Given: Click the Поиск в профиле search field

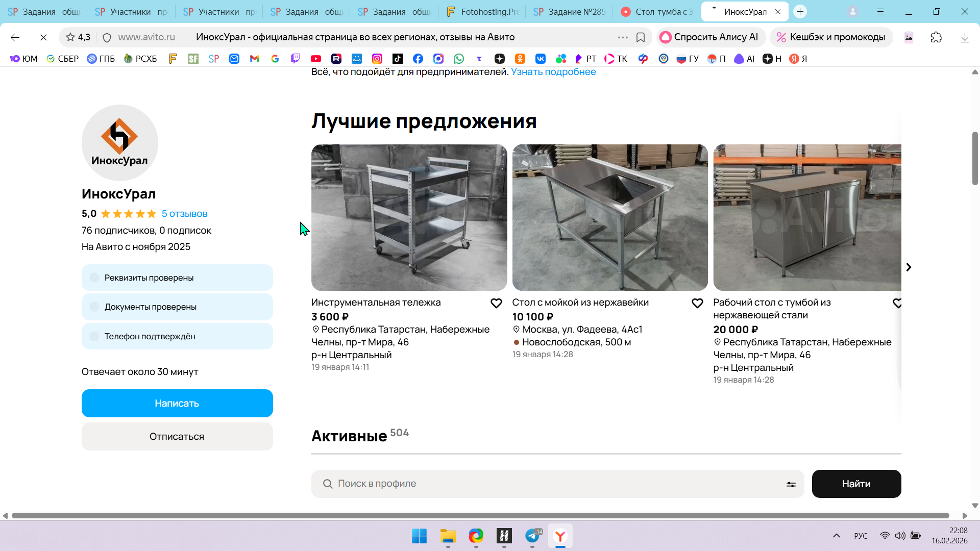Looking at the screenshot, I should point(556,484).
